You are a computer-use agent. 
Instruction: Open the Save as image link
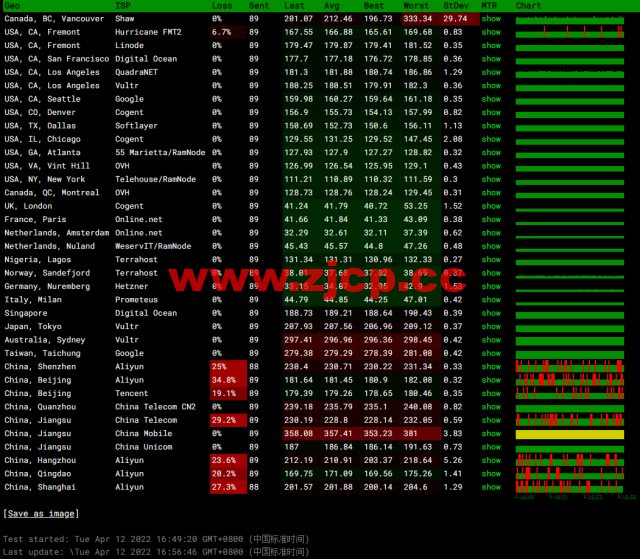click(x=41, y=513)
